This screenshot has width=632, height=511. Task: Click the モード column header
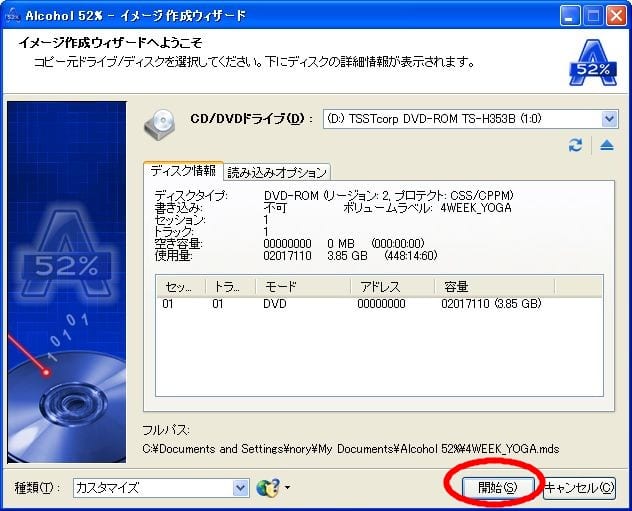click(x=302, y=286)
